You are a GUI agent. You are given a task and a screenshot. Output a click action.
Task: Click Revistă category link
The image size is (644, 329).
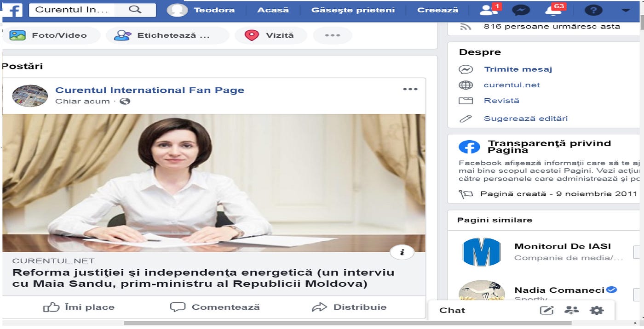point(501,101)
